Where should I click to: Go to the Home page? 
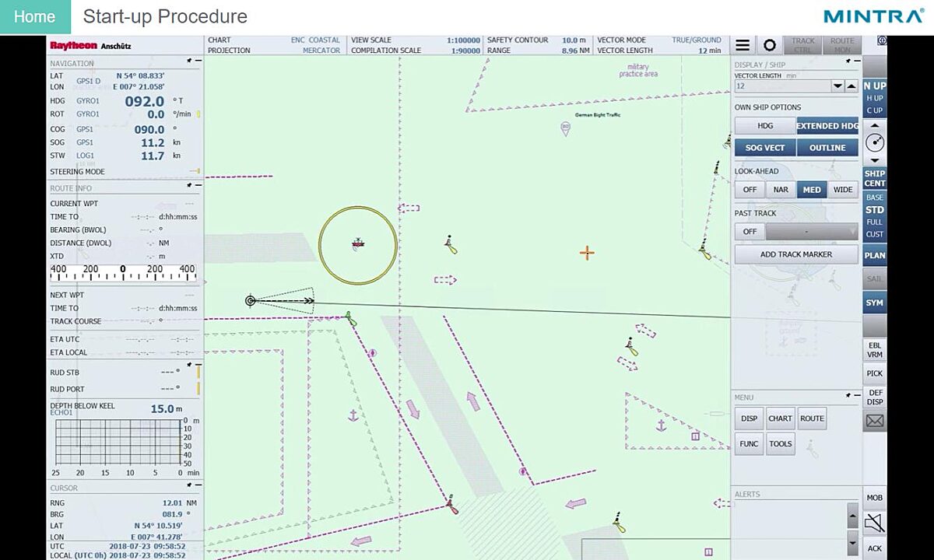[35, 16]
